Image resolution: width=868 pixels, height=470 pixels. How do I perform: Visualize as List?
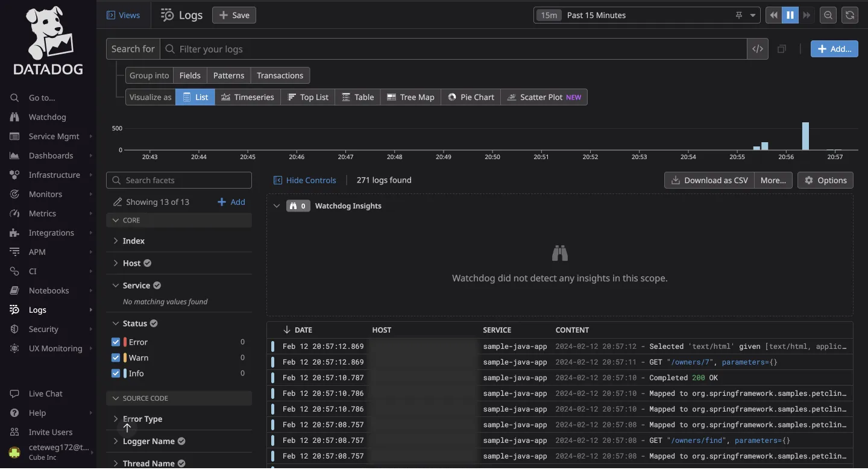click(195, 97)
